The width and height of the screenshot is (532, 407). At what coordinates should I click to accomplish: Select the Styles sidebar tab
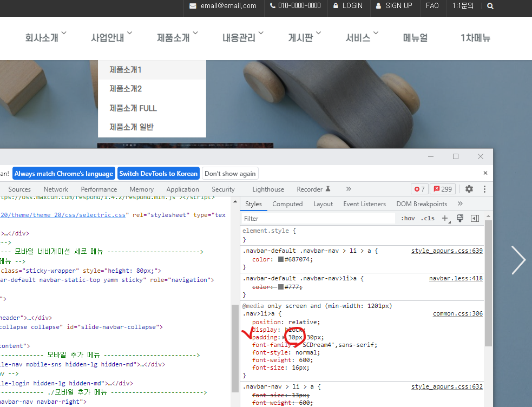point(253,204)
